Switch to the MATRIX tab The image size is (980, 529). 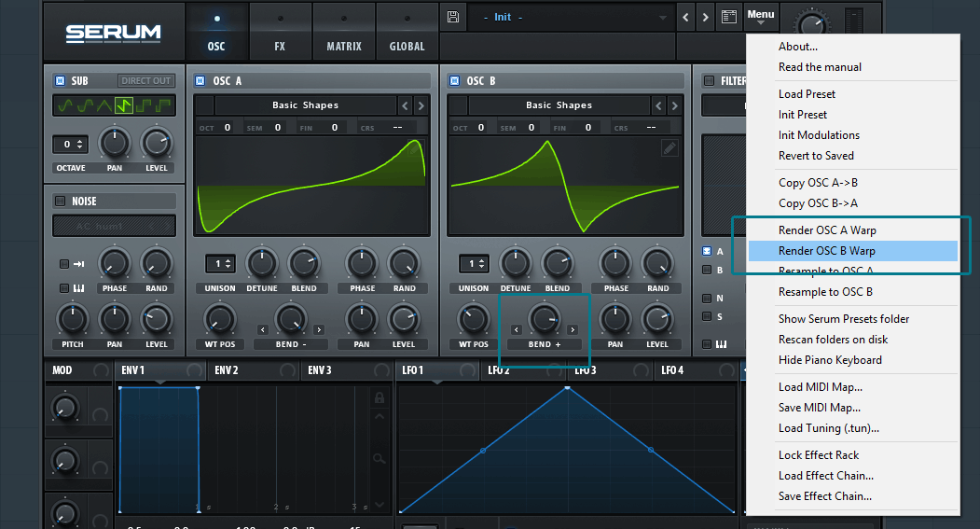[344, 32]
